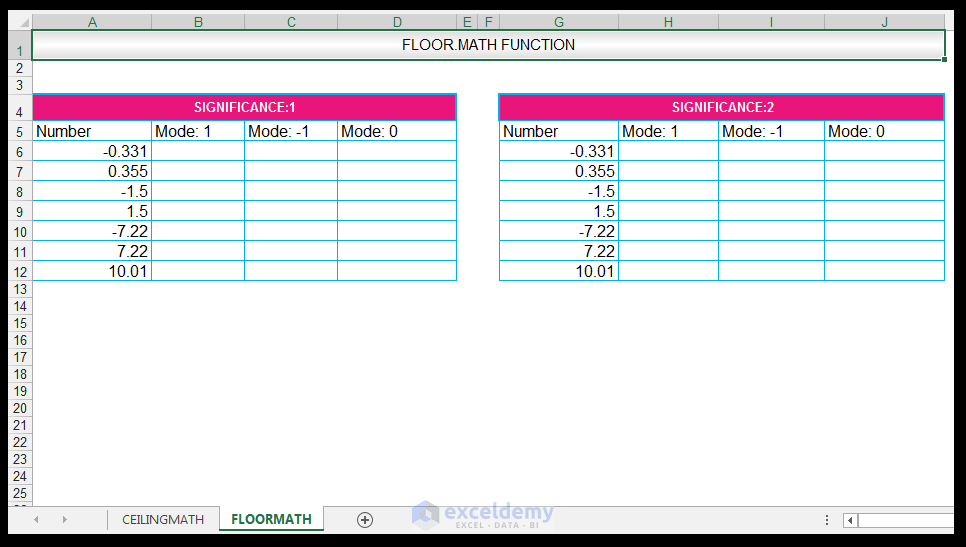Select the Mode: 0 header in column D
The height and width of the screenshot is (547, 966).
point(397,131)
